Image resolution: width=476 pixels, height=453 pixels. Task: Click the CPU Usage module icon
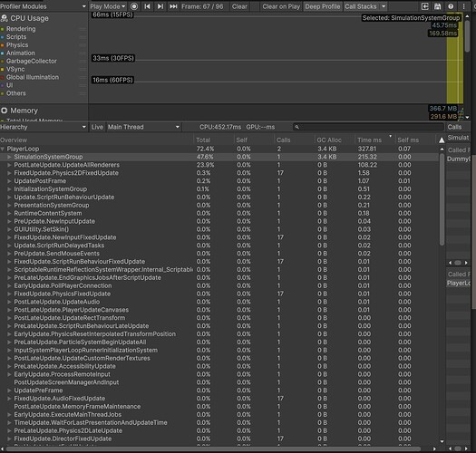[5, 18]
